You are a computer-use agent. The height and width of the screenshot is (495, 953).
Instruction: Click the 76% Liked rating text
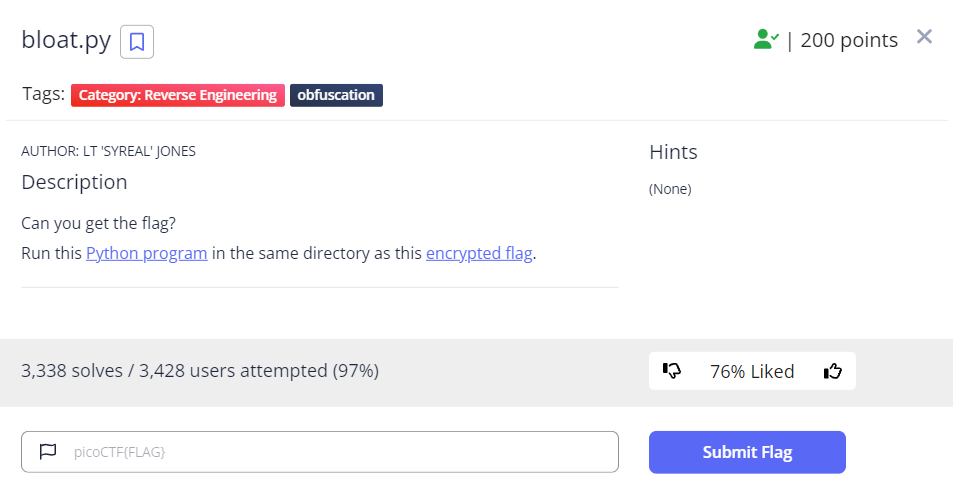click(x=752, y=371)
